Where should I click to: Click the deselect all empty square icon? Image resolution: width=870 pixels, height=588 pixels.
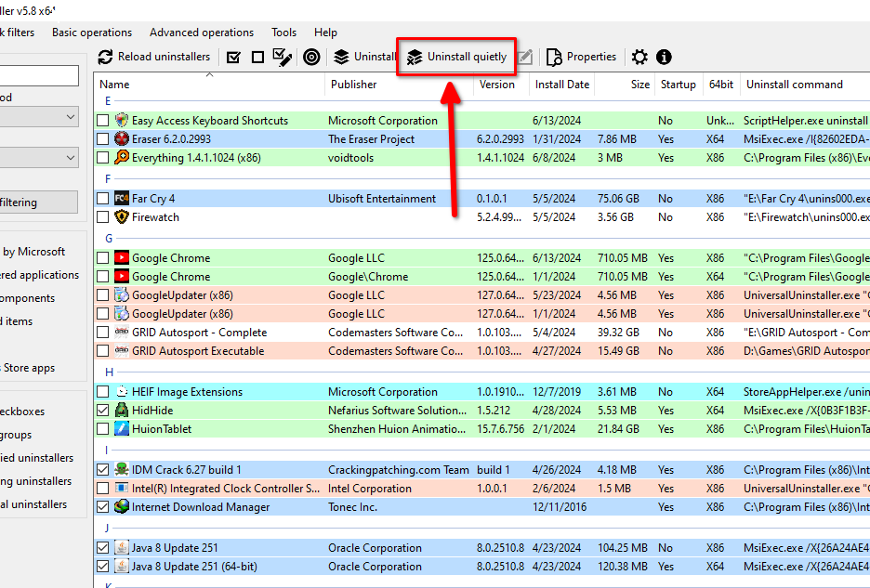[257, 57]
